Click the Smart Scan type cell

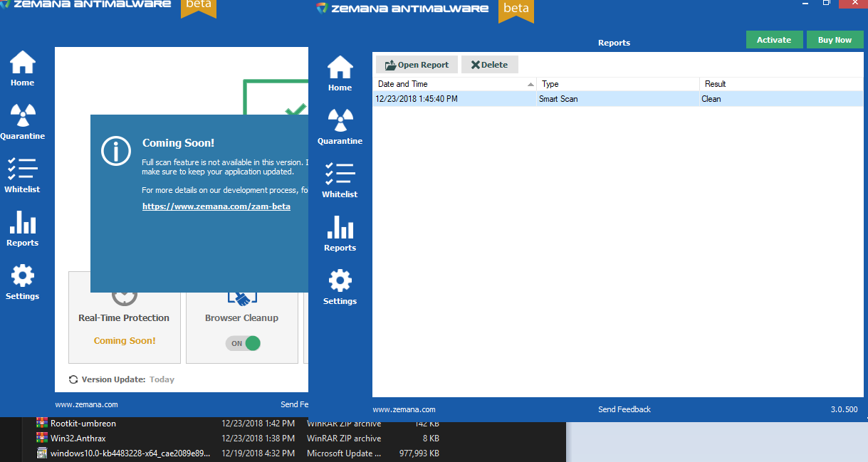click(x=558, y=99)
